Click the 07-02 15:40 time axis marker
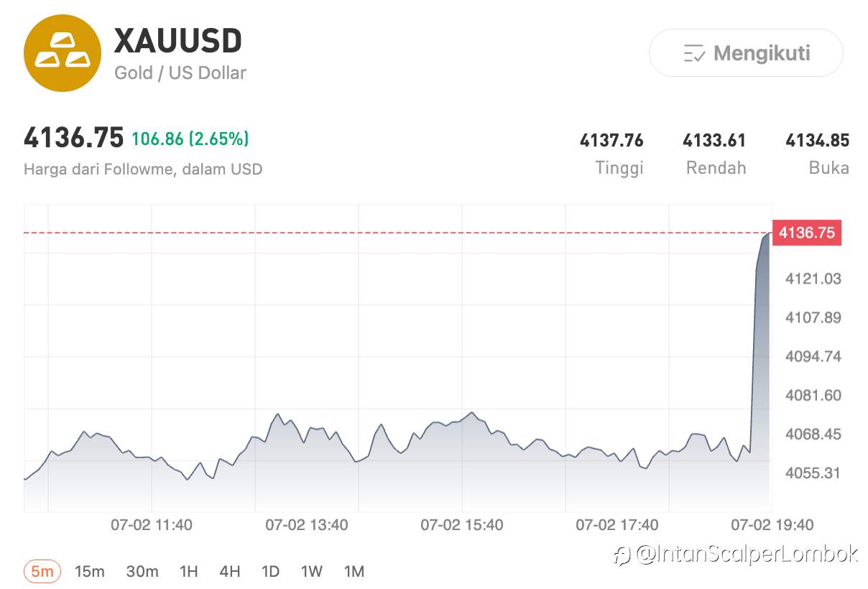 [461, 525]
